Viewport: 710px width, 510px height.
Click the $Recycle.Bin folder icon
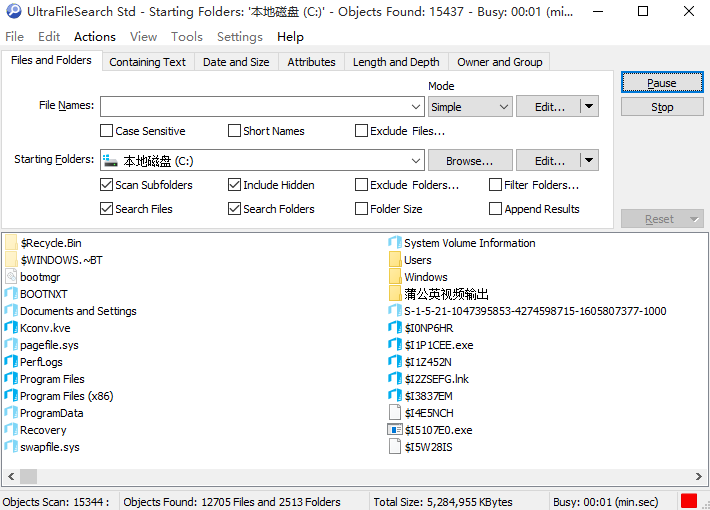point(11,243)
